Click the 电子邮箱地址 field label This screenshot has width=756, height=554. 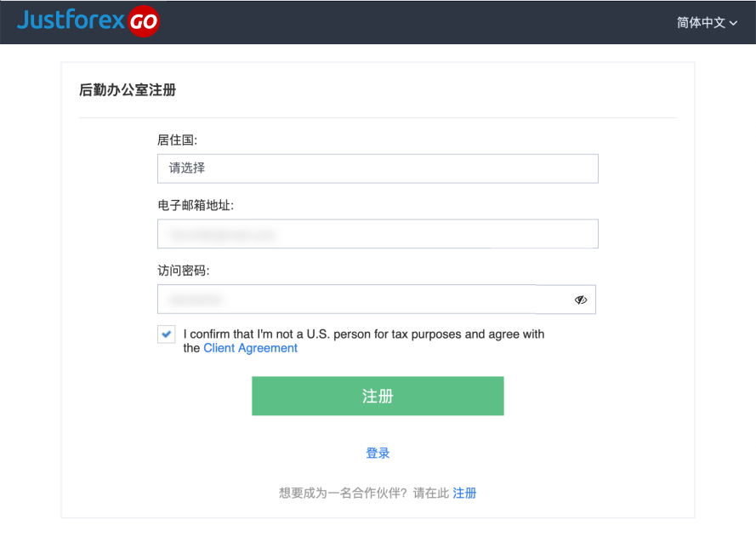click(196, 206)
